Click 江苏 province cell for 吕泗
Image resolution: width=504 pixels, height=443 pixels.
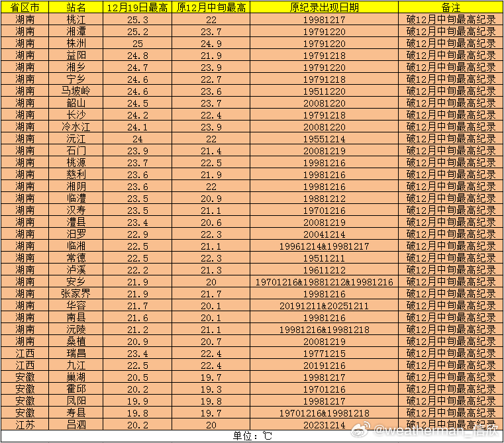tap(25, 424)
